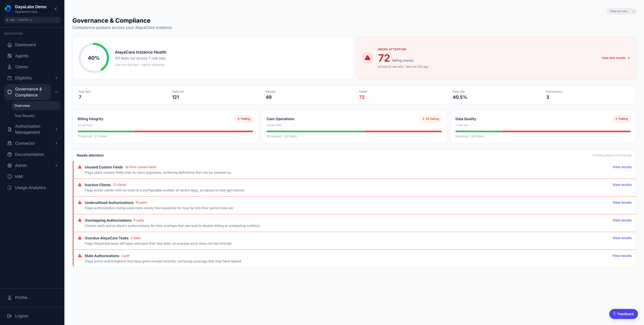
Task: View results for Stale Authorizations
Action: (622, 255)
